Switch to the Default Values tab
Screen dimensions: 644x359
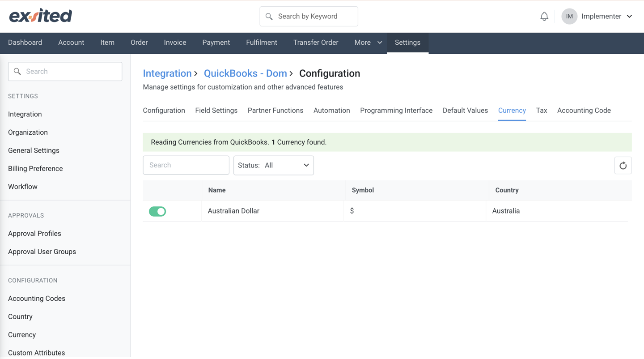point(465,111)
